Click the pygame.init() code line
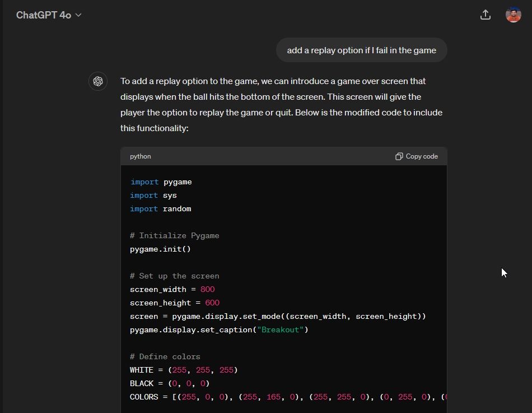 (x=160, y=249)
